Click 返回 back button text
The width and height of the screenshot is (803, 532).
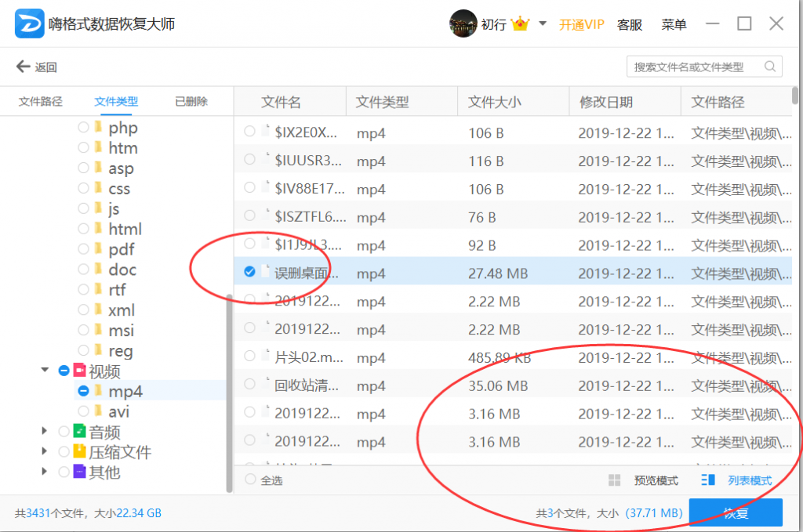[45, 67]
